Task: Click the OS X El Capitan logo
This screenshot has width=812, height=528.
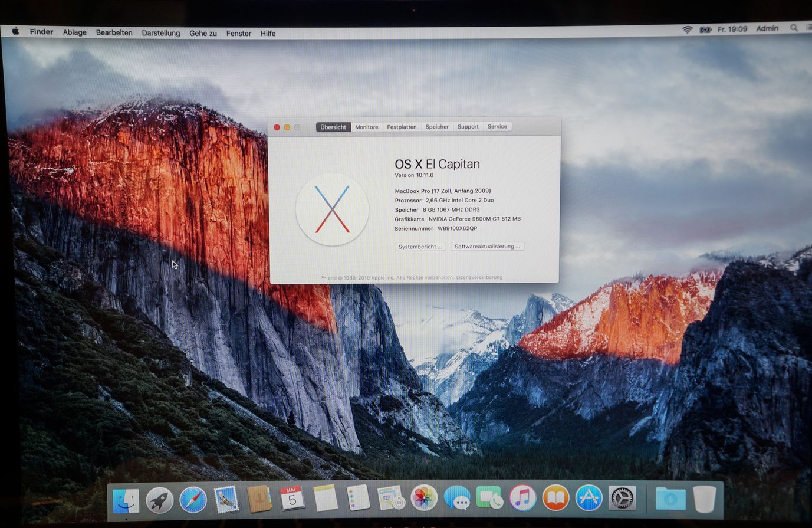Action: 332,209
